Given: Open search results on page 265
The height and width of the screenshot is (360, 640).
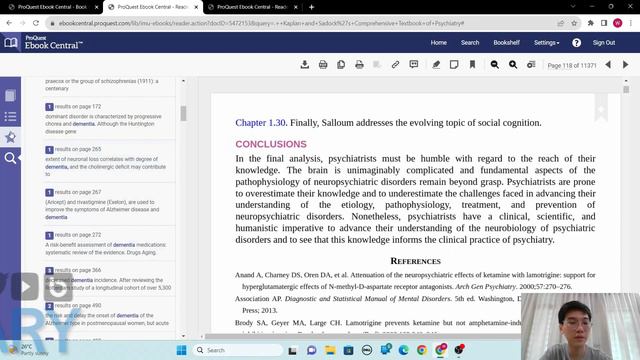Looking at the screenshot, I should 78,149.
